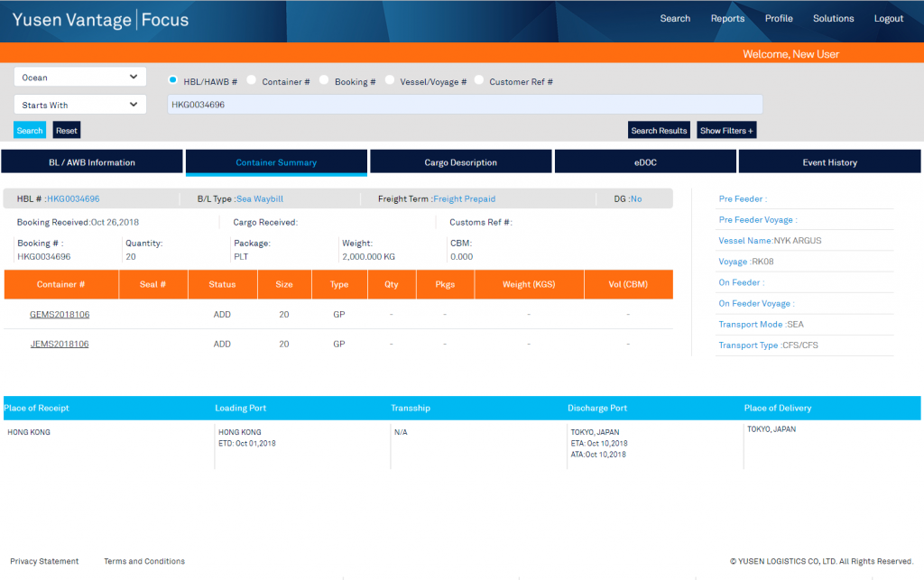Open container link JEMS2018106
This screenshot has width=924, height=580.
click(60, 344)
